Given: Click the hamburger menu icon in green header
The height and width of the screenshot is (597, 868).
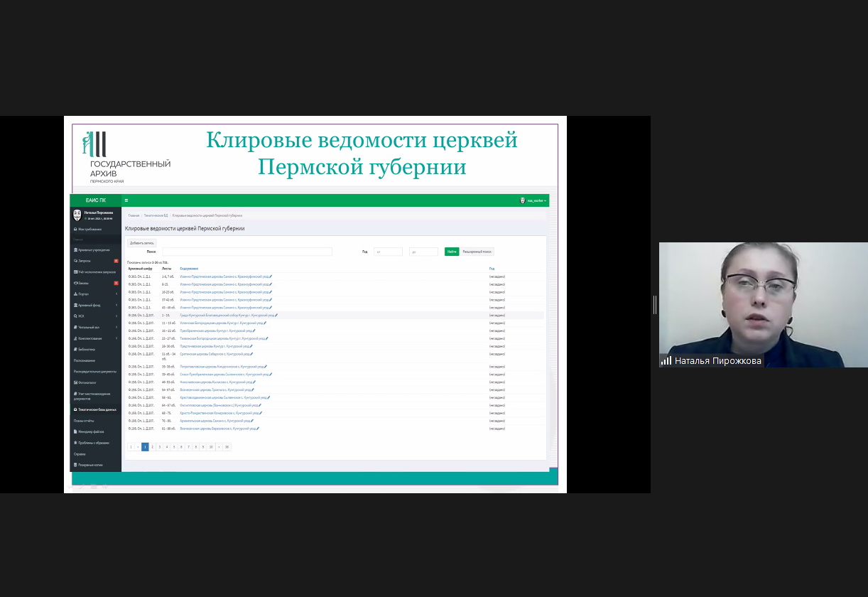Looking at the screenshot, I should coord(126,200).
